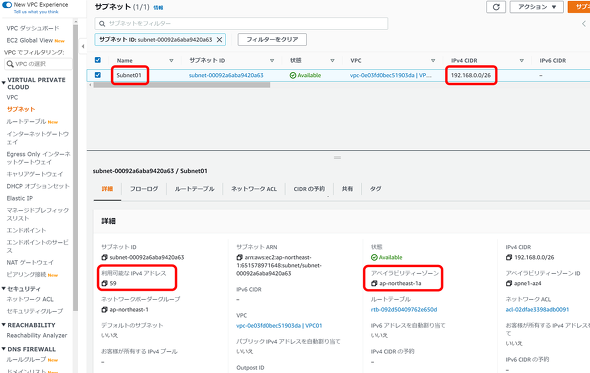This screenshot has width=590, height=373.
Task: Switch to the タグ tab
Action: [375, 189]
